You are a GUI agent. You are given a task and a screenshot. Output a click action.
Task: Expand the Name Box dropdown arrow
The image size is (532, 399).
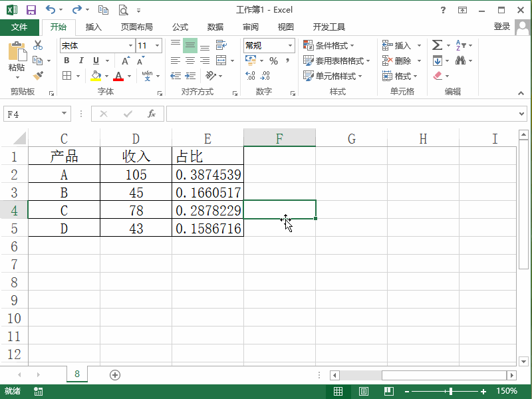tap(64, 113)
